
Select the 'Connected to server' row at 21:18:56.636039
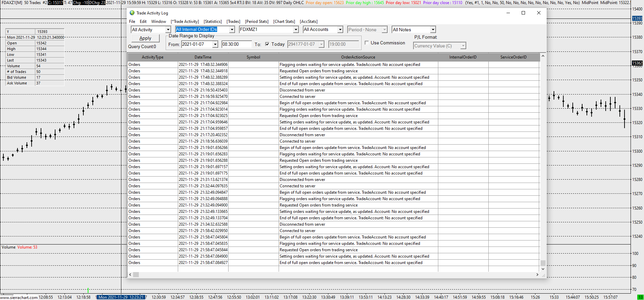[x=333, y=141]
